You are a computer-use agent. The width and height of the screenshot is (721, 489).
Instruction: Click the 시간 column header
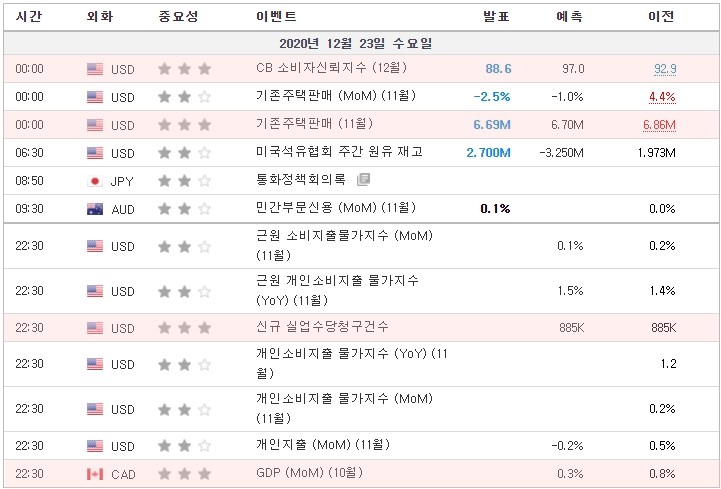pos(29,17)
